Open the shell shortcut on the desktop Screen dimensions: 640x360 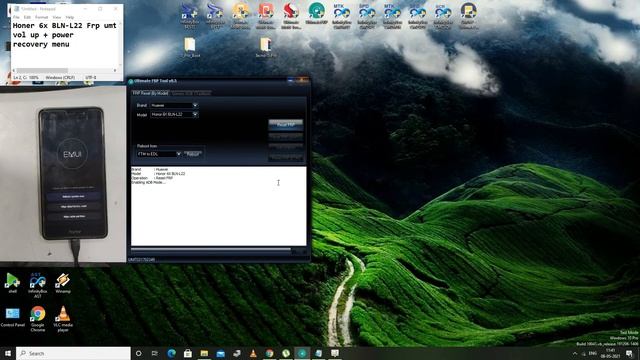pyautogui.click(x=12, y=283)
